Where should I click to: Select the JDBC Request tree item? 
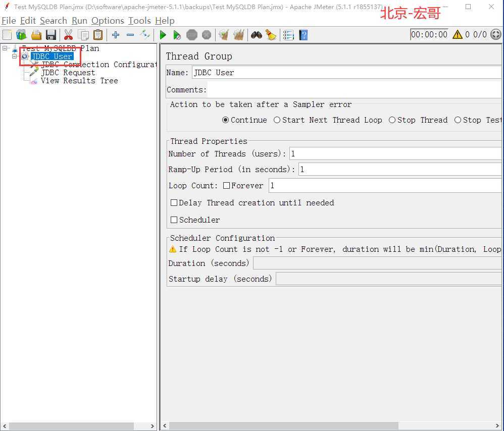(68, 73)
